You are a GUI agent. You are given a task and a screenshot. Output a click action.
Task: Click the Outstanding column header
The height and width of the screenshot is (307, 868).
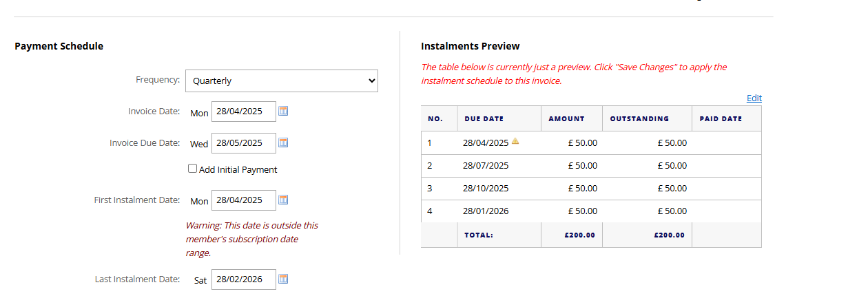(x=639, y=118)
